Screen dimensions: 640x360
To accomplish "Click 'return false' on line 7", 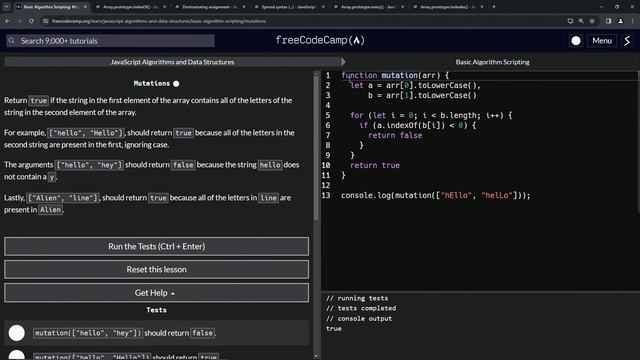I will click(395, 136).
